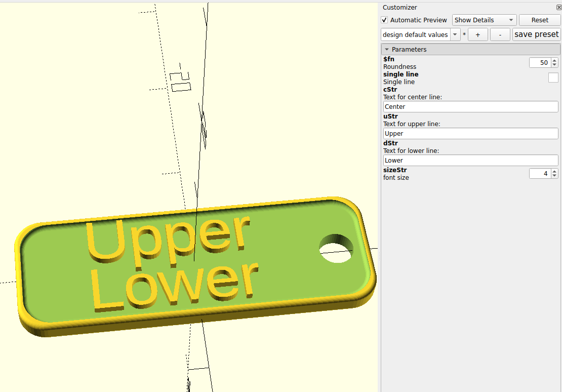Image resolution: width=562 pixels, height=392 pixels.
Task: Click the Parameters header
Action: pos(409,49)
